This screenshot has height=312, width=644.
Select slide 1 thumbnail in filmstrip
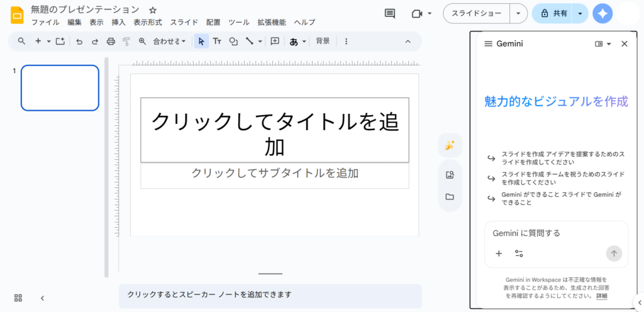pos(60,87)
